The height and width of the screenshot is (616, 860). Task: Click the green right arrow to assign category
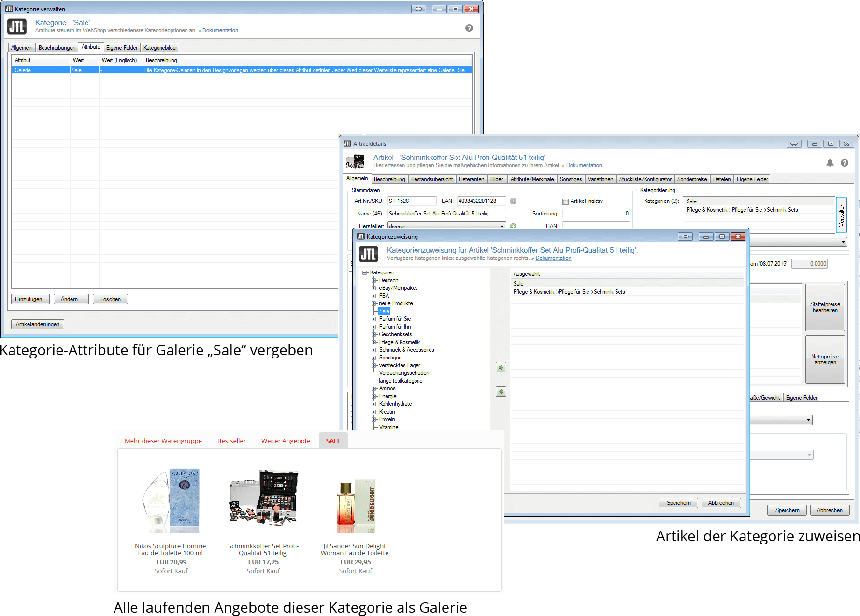click(x=501, y=368)
